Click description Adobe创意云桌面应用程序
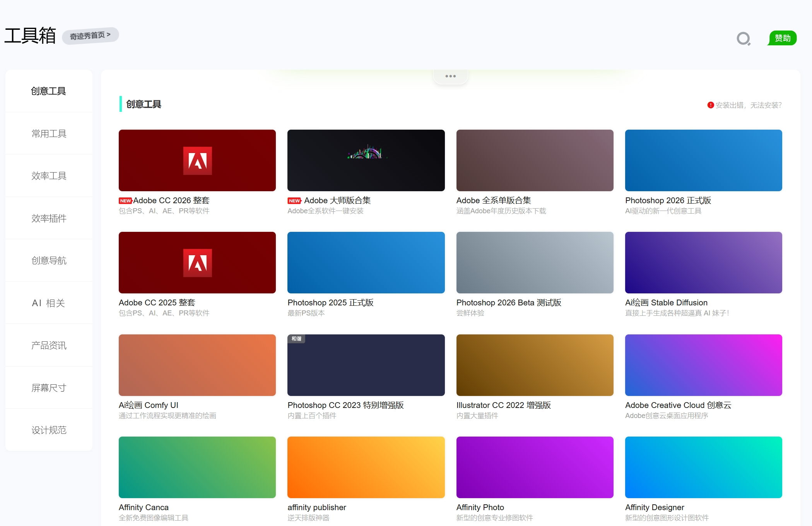This screenshot has width=812, height=526. tap(667, 416)
